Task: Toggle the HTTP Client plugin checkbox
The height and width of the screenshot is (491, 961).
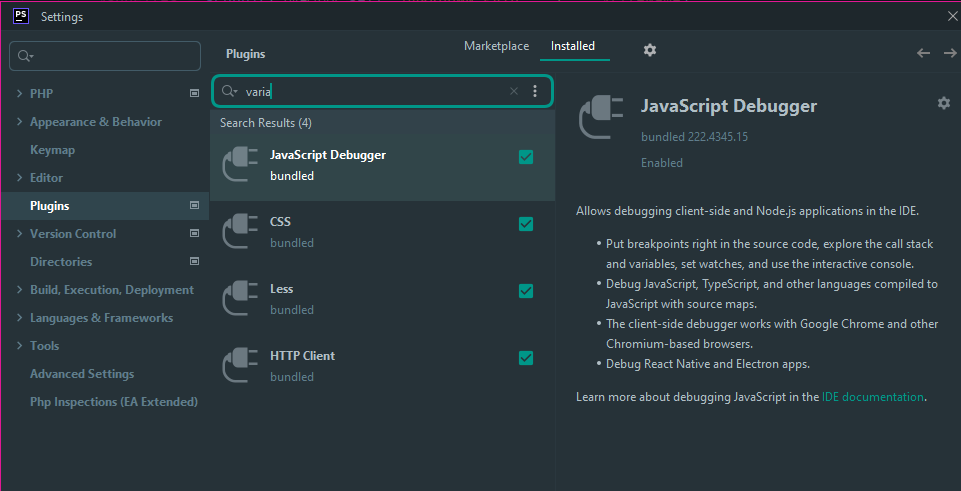Action: click(x=526, y=358)
